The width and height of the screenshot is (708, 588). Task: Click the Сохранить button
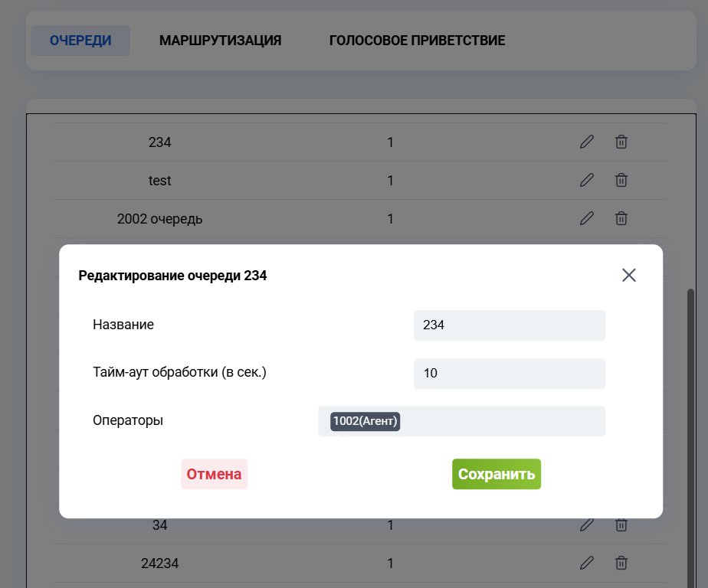496,473
